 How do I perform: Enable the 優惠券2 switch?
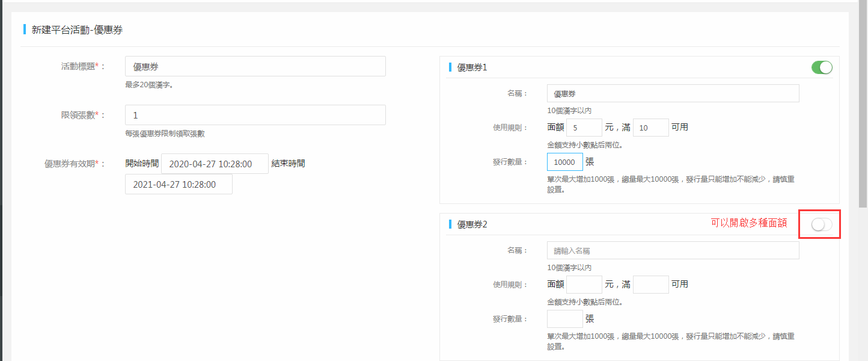coord(822,224)
